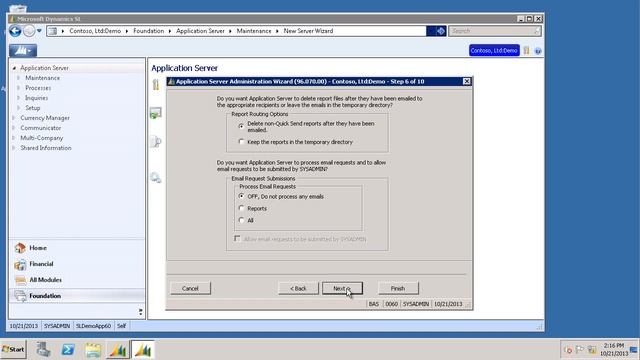This screenshot has width=640, height=360.
Task: Select the All radio option
Action: 241,220
